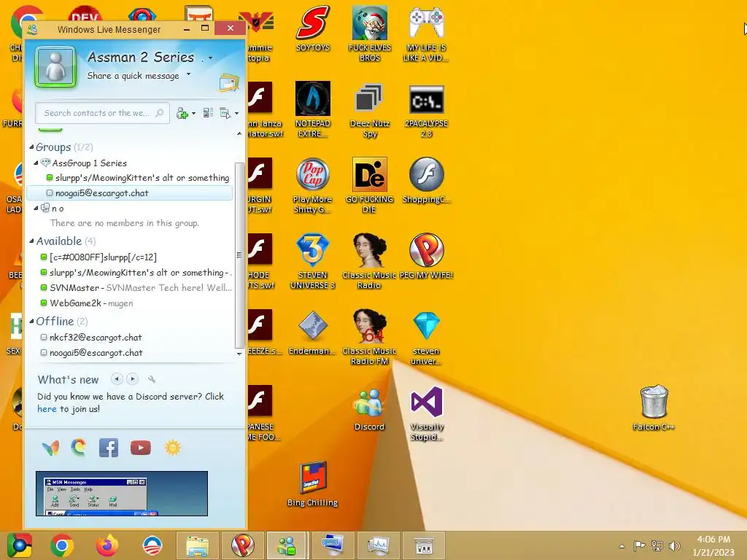Collapse the Available contacts section
747x560 pixels.
point(31,241)
